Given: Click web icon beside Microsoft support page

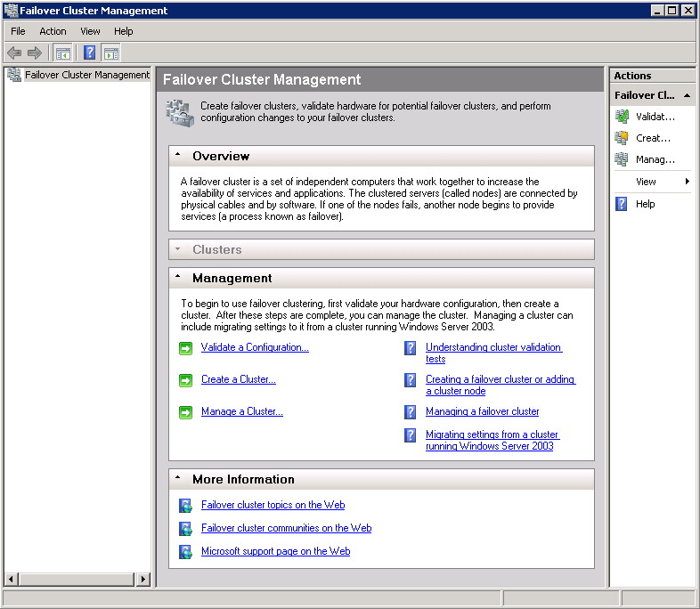Looking at the screenshot, I should [x=185, y=552].
